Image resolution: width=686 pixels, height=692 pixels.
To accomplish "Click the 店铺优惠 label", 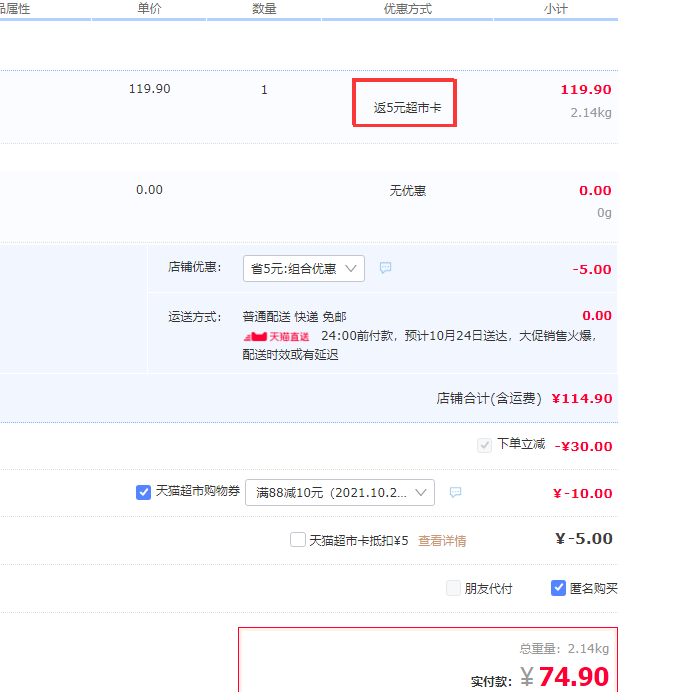I will pyautogui.click(x=194, y=267).
